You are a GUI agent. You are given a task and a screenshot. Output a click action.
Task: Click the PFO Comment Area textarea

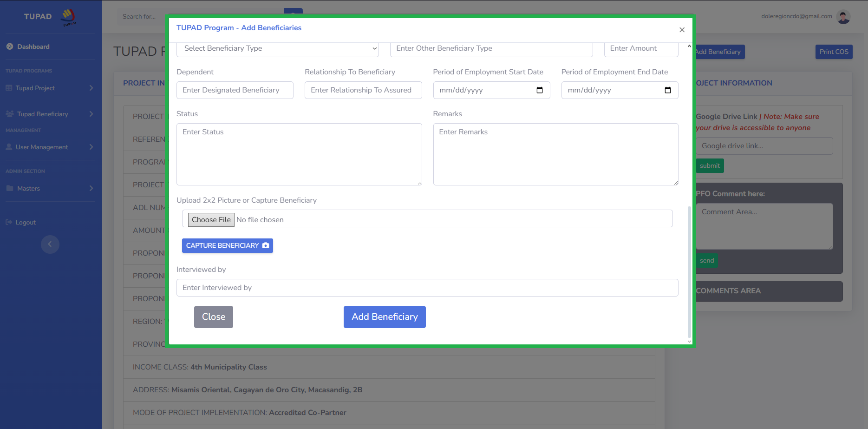764,226
